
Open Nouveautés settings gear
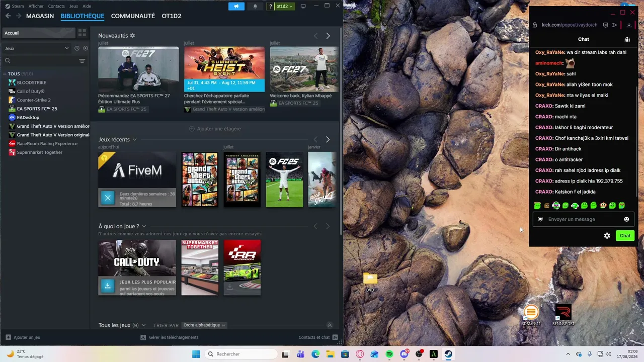pos(132,36)
